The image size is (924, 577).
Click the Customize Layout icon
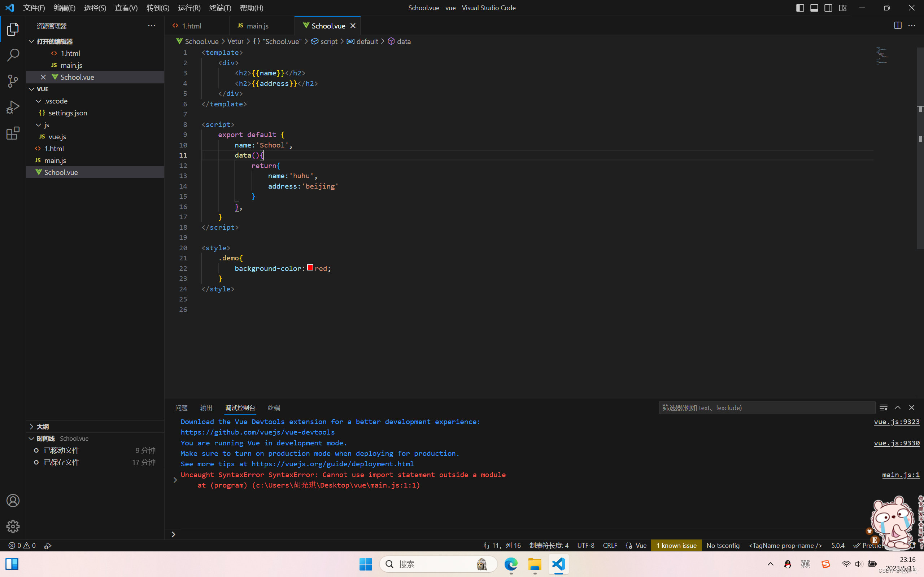(x=843, y=8)
